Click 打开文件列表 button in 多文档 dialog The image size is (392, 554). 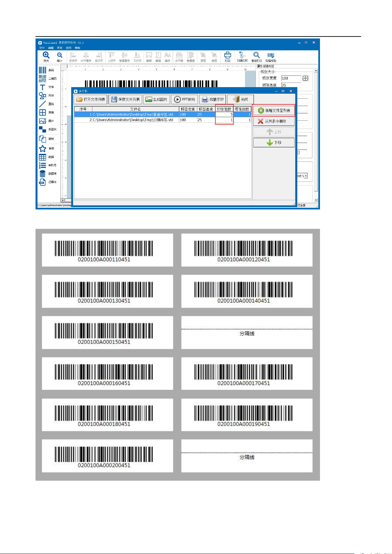[x=91, y=99]
